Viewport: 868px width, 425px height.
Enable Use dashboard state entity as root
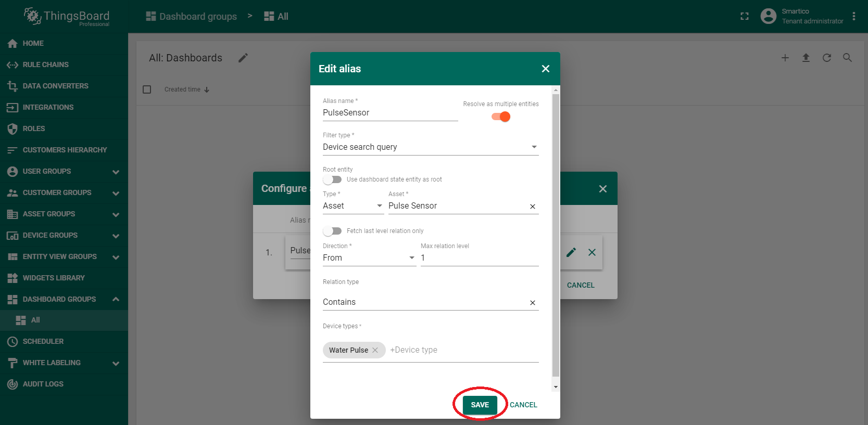pyautogui.click(x=332, y=179)
